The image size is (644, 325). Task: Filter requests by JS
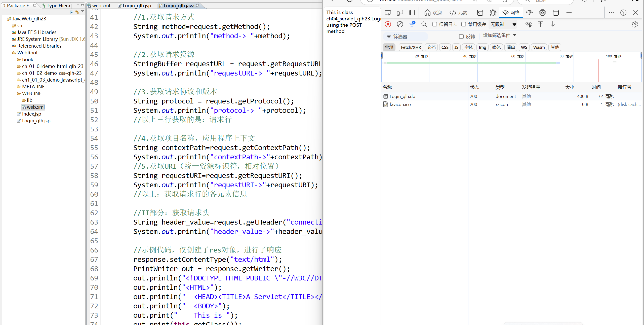pos(456,47)
